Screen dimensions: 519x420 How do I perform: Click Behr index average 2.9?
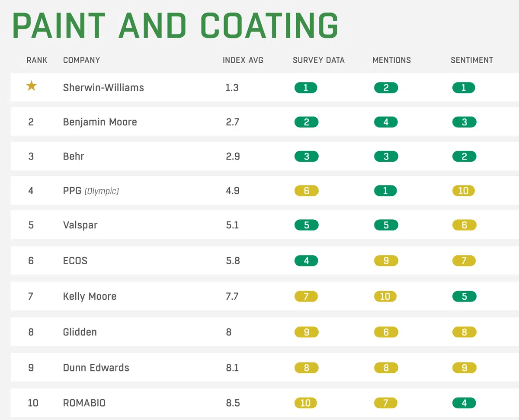click(233, 156)
